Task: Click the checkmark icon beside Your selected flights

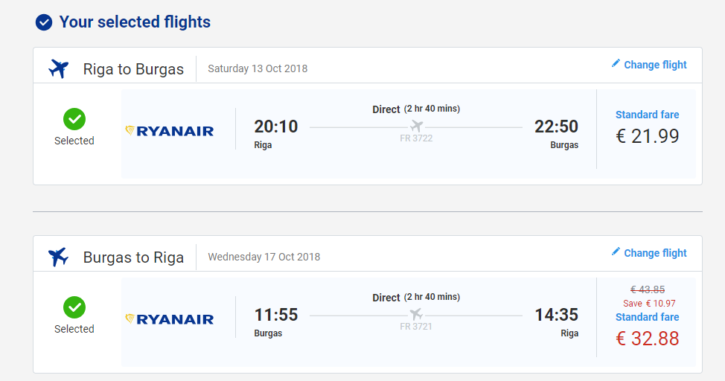Action: pyautogui.click(x=44, y=22)
